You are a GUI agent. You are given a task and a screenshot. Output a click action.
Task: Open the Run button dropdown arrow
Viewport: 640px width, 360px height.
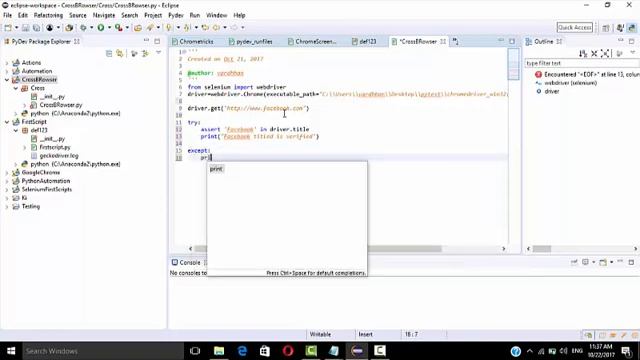[109, 27]
